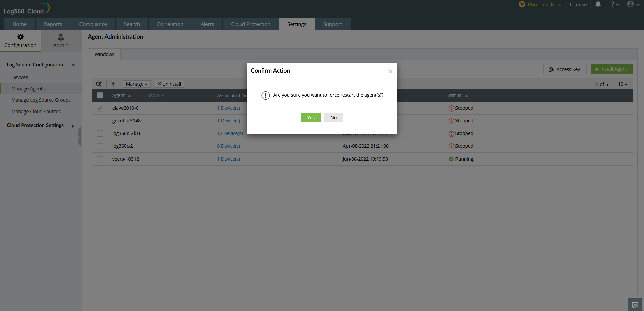The width and height of the screenshot is (644, 311).
Task: Collapse the left sidebar handle
Action: [80, 136]
